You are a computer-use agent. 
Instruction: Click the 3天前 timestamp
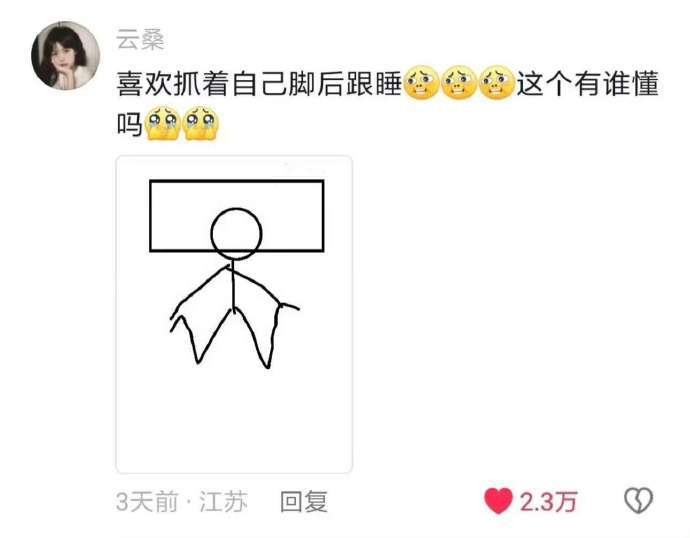pos(147,501)
